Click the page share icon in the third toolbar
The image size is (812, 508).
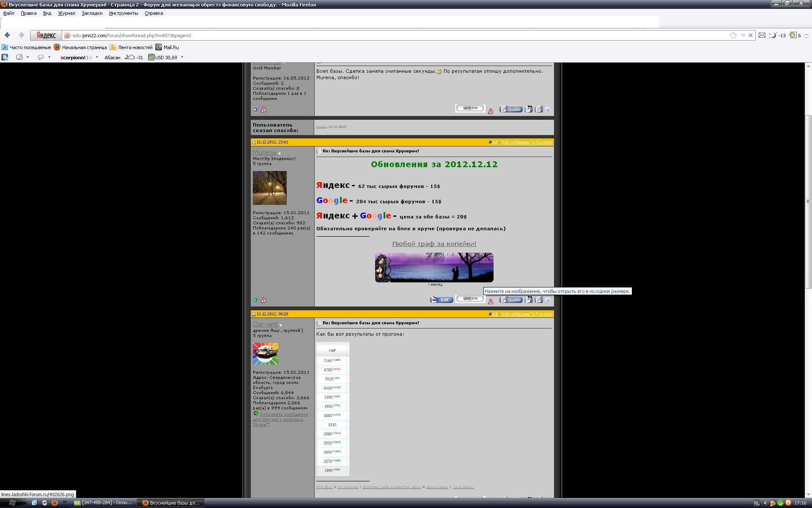click(19, 57)
